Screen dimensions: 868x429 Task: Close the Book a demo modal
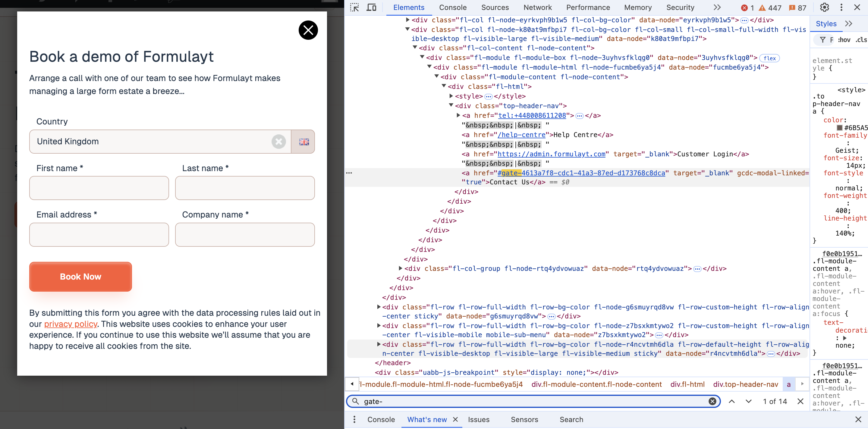pos(308,30)
